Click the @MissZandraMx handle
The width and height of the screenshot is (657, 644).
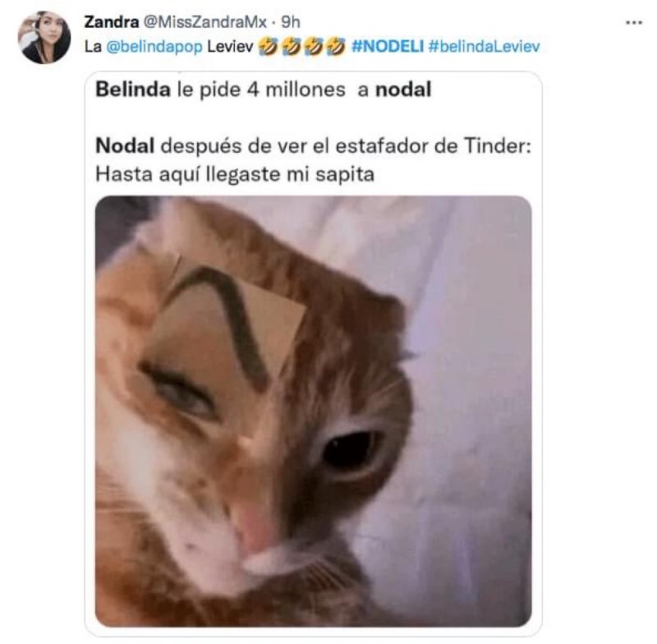(204, 22)
